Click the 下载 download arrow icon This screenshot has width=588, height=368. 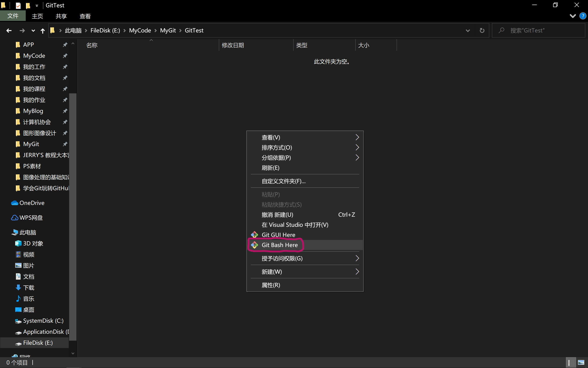click(18, 287)
